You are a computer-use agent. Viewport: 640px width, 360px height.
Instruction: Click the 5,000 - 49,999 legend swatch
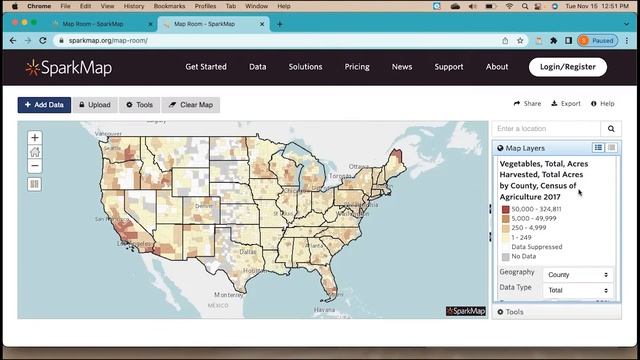pyautogui.click(x=506, y=219)
